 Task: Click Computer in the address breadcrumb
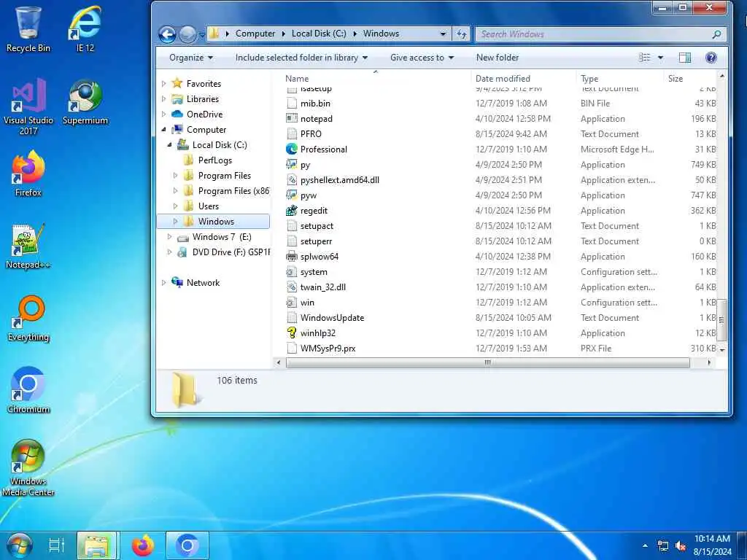(255, 34)
